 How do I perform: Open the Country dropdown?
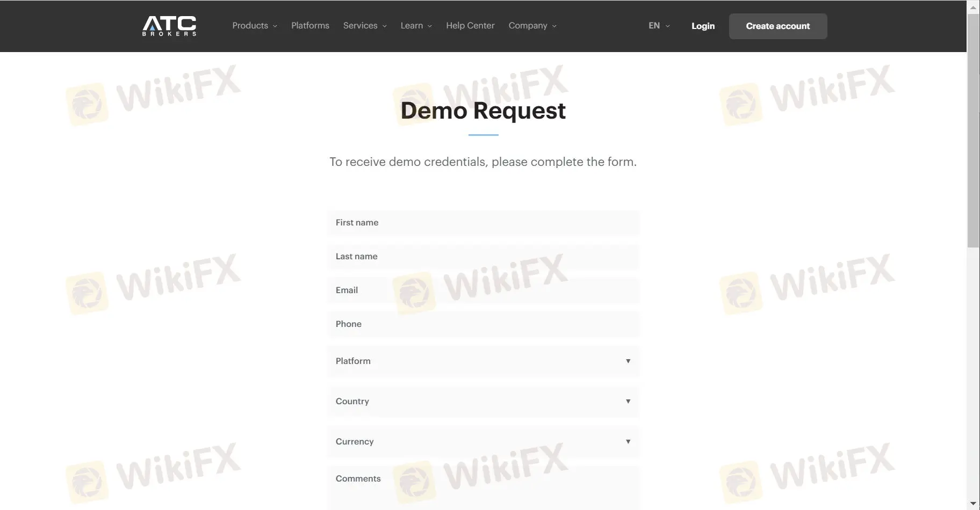coord(482,402)
